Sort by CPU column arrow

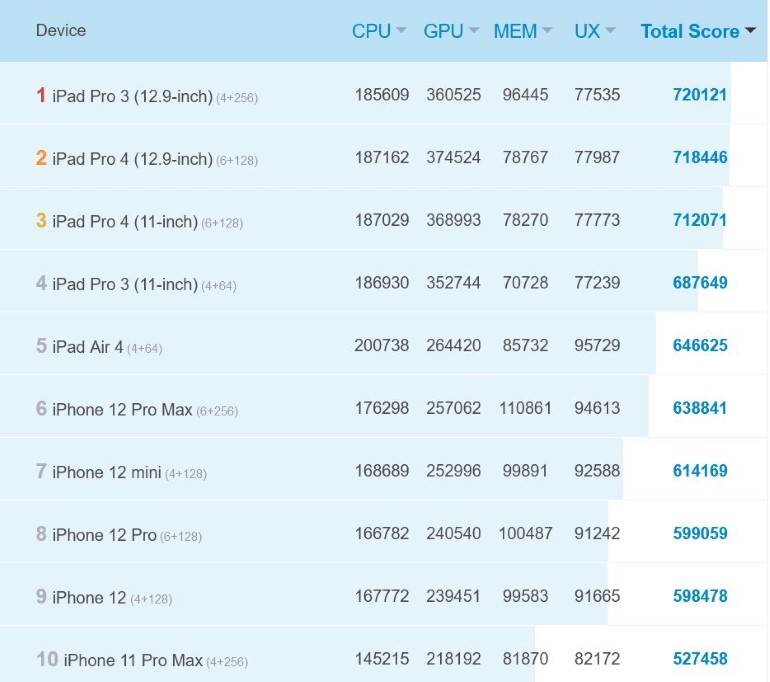point(402,31)
